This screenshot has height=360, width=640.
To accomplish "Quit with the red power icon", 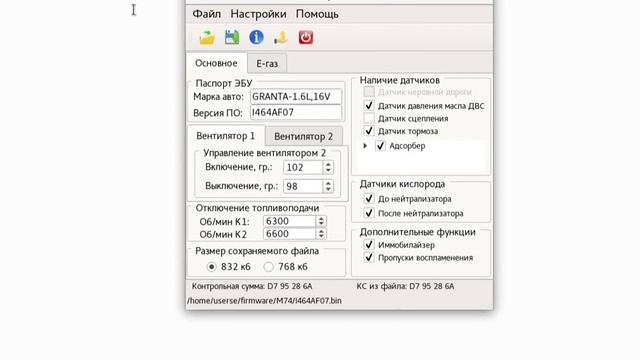I will [306, 37].
